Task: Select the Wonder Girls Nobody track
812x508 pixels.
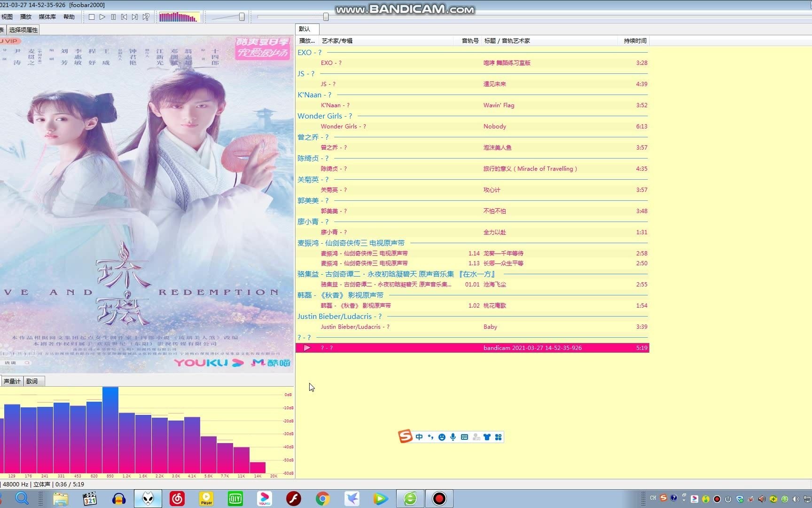Action: coord(472,127)
